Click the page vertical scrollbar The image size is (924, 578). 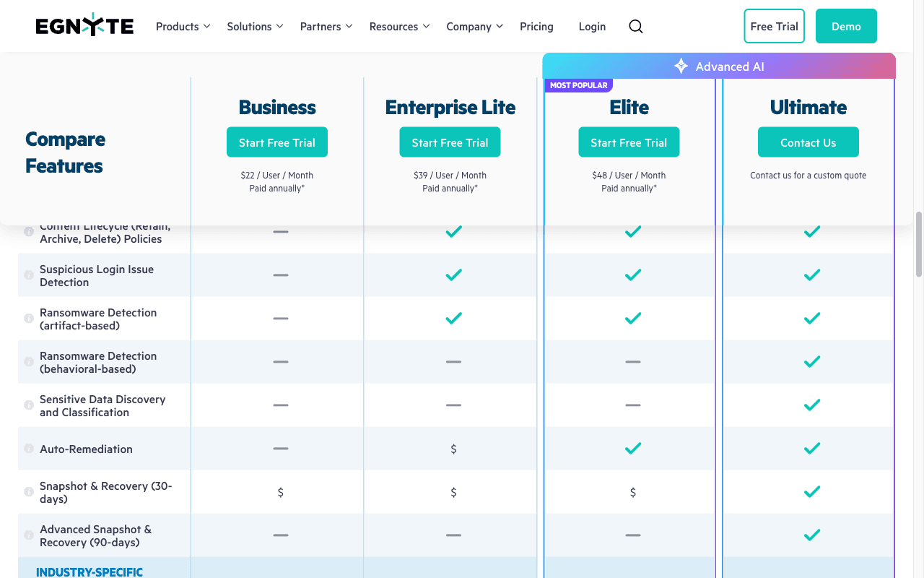(919, 244)
